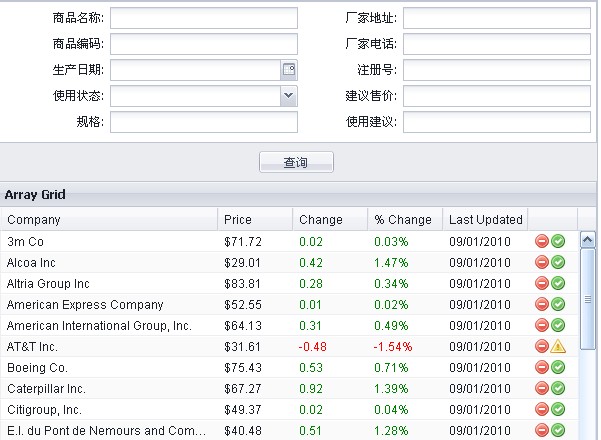
Task: Click yellow warning icon in AT&T Inc. row
Action: tap(558, 346)
